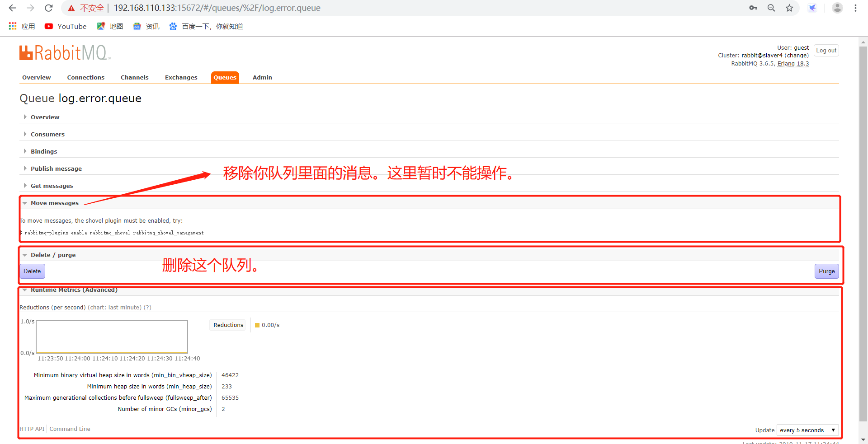This screenshot has width=868, height=444.
Task: Click the min_bin_vheap_size value 46422
Action: point(230,375)
